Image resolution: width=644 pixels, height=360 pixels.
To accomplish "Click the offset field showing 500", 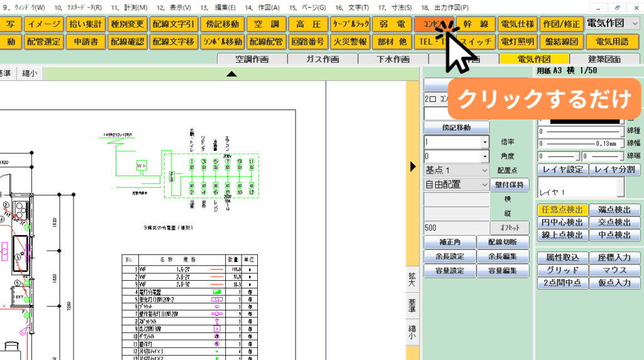I will pos(456,227).
